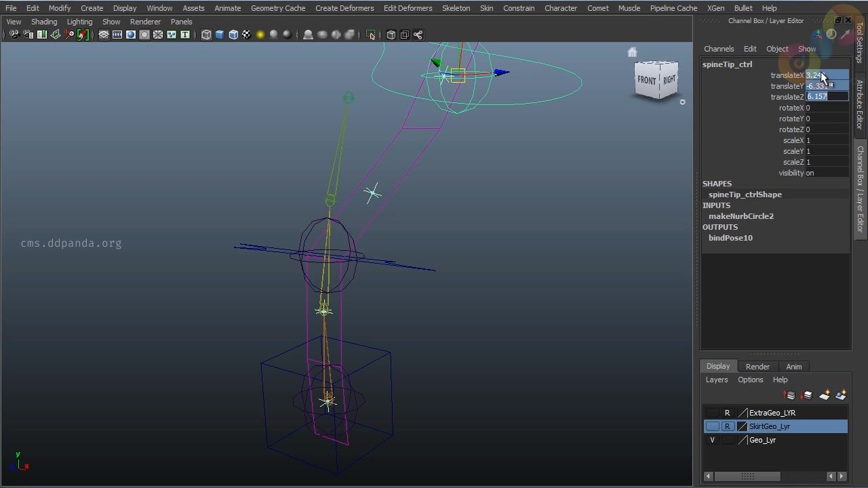Toggle the Film Gate icon
Viewport: 868px width, 488px height.
click(x=117, y=35)
